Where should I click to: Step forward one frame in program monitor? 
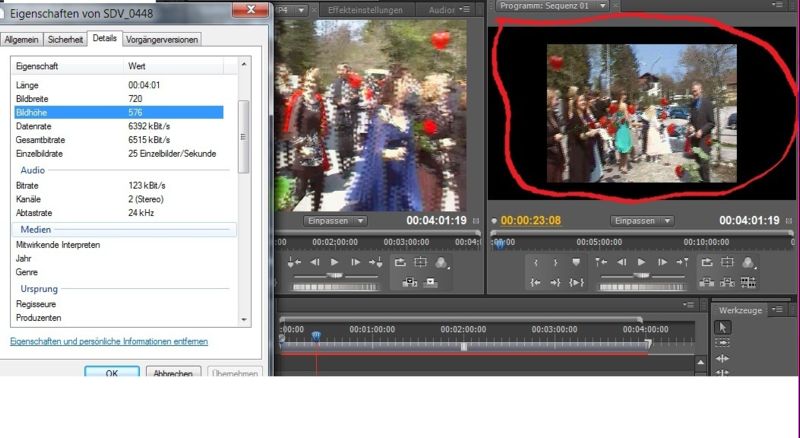[660, 262]
